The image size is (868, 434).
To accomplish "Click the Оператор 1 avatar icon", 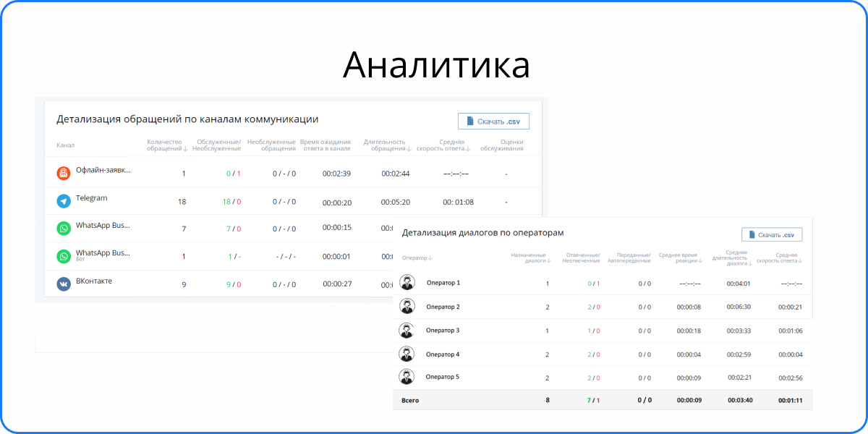I will point(407,283).
